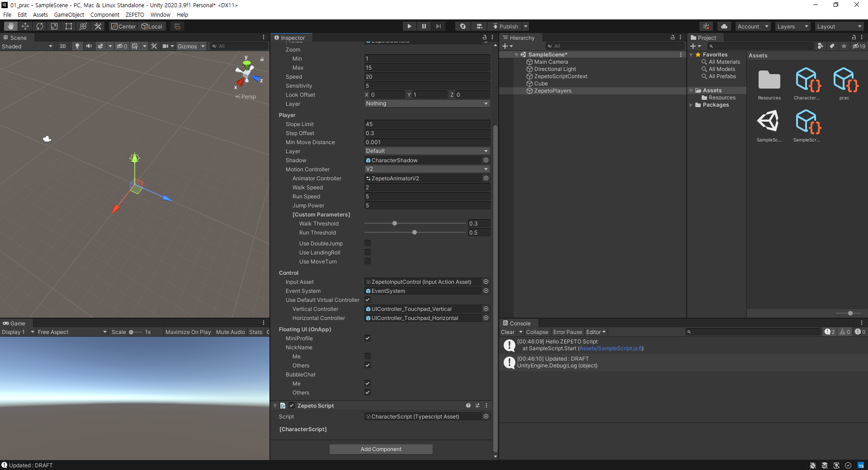The height and width of the screenshot is (470, 868).
Task: Open Player Layer Default dropdown
Action: click(427, 151)
